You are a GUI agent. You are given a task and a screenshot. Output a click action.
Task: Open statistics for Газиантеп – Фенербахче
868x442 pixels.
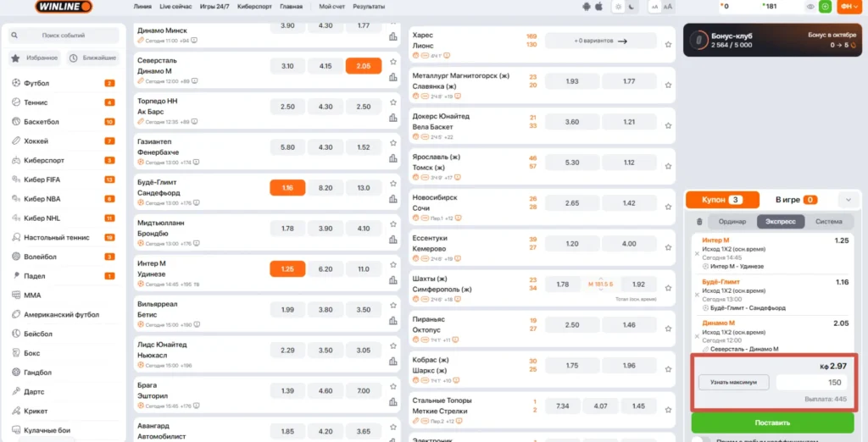pos(393,158)
